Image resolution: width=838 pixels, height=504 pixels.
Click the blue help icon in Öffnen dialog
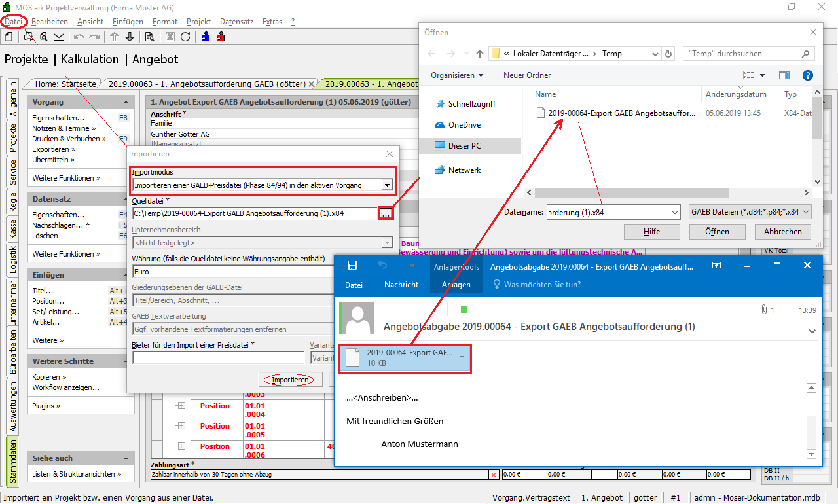coord(808,75)
